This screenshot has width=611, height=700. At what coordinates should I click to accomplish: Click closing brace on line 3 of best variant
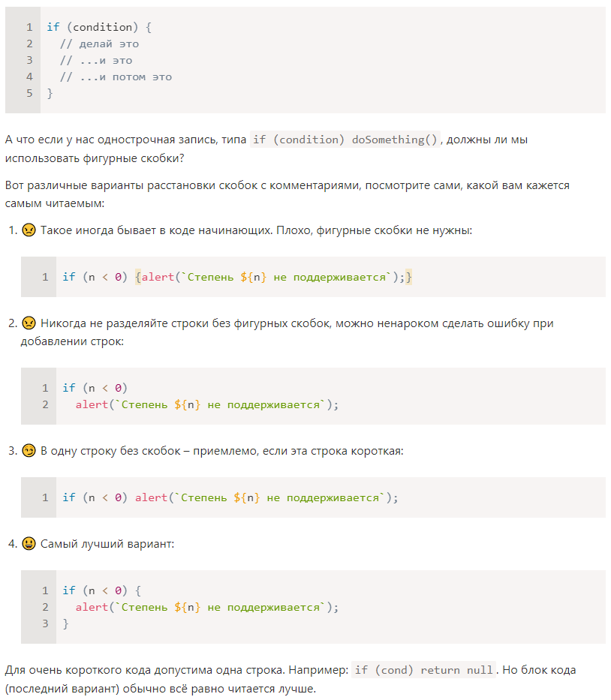pos(65,623)
